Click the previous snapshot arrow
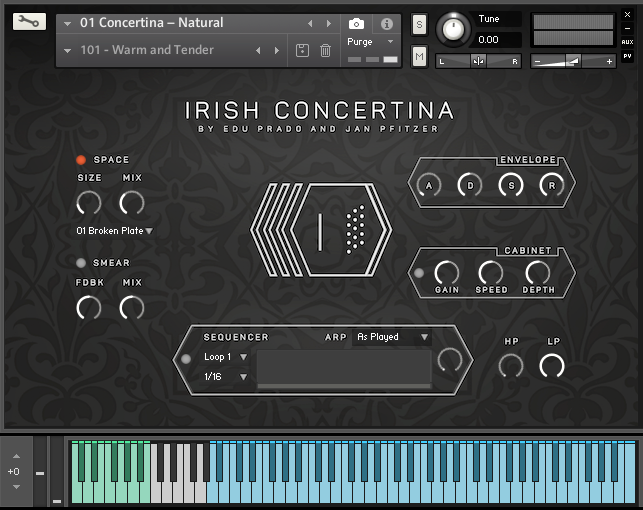The width and height of the screenshot is (643, 510). point(259,50)
